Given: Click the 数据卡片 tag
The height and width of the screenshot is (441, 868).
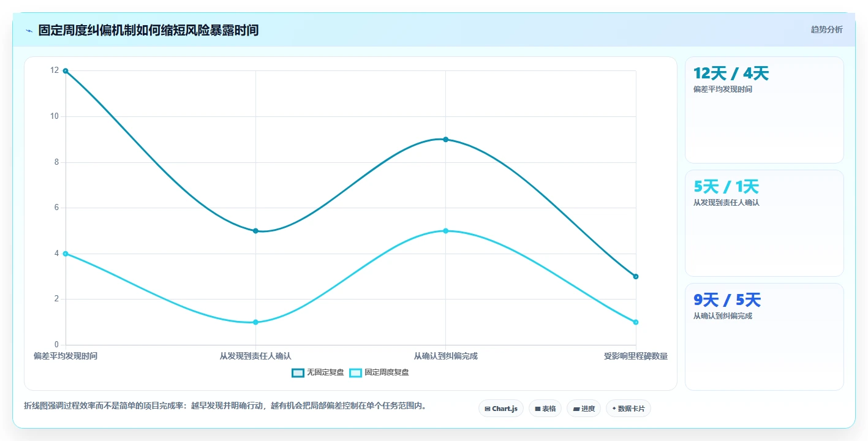Looking at the screenshot, I should coord(628,409).
